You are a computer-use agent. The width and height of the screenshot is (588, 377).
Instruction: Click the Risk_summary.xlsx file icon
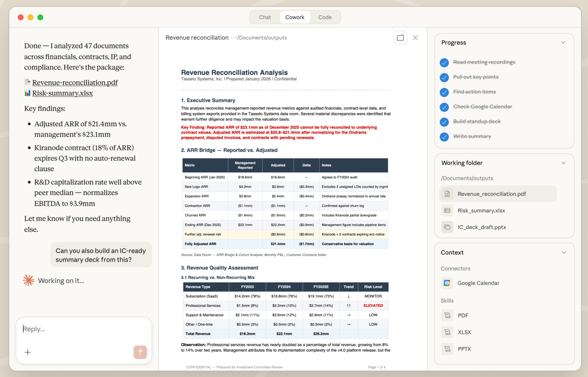[447, 211]
